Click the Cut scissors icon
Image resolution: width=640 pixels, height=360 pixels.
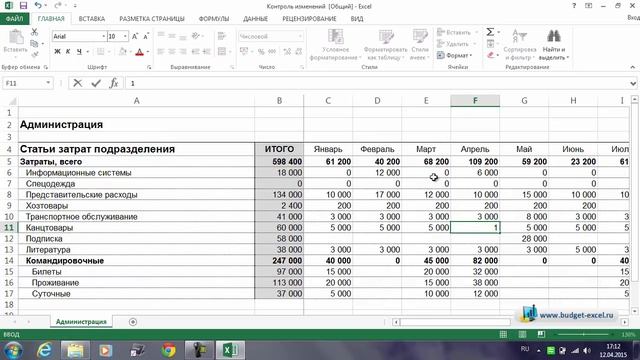(34, 32)
